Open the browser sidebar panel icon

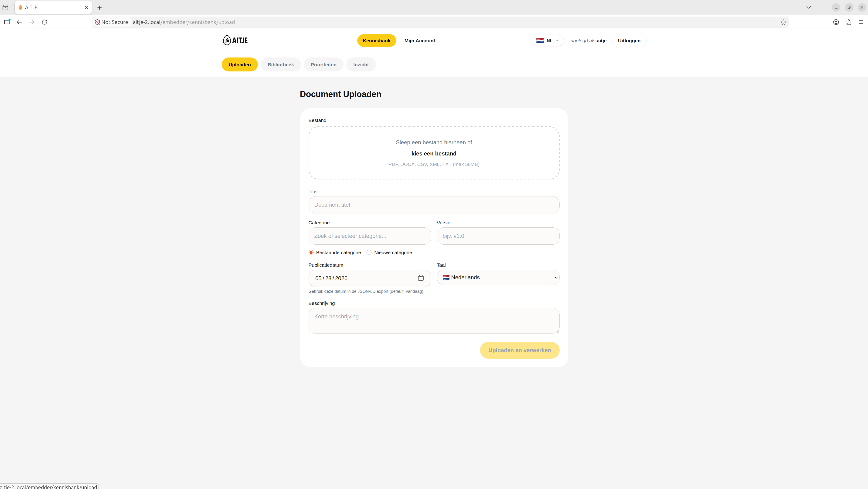(7, 22)
